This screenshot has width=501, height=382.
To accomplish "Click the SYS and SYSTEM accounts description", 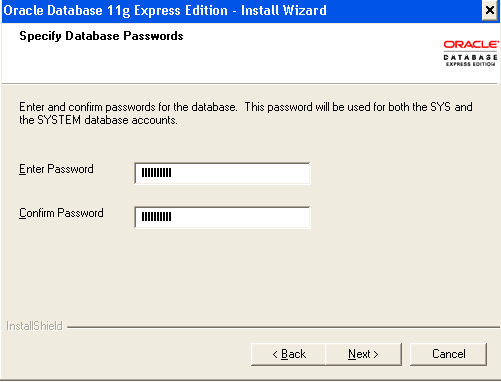I will tap(246, 113).
